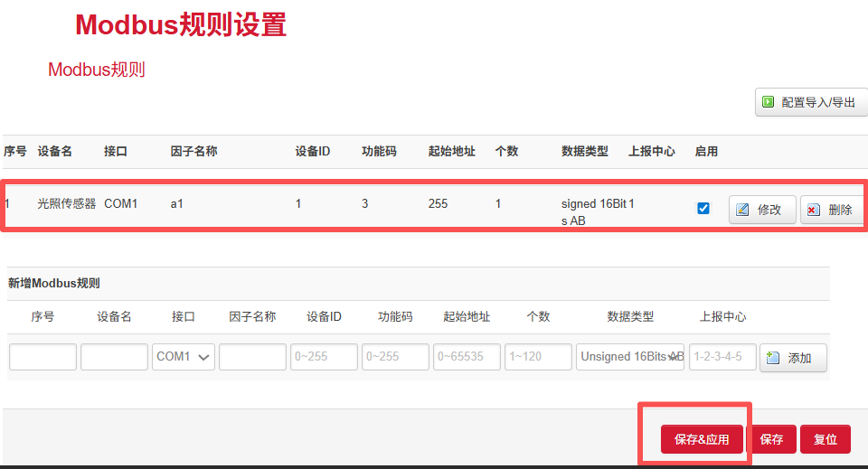The width and height of the screenshot is (868, 469).
Task: Click the 配置导入/导出 button
Action: click(x=811, y=102)
